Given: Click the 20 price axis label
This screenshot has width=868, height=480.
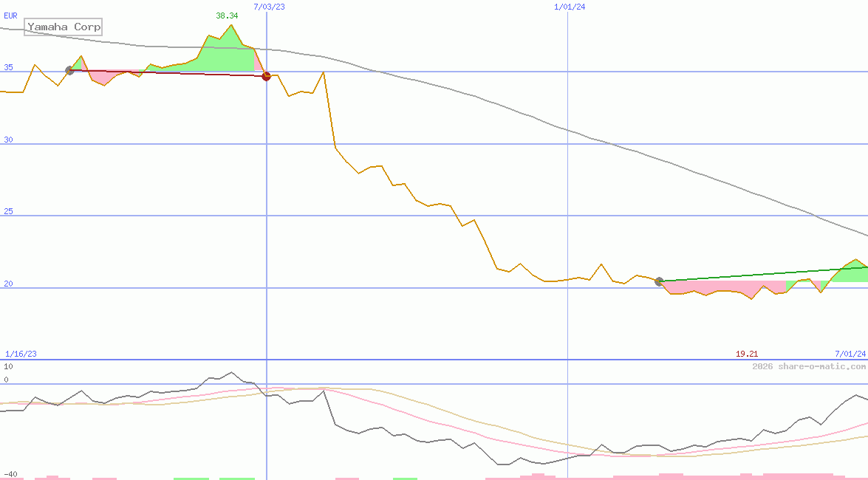Looking at the screenshot, I should [9, 284].
